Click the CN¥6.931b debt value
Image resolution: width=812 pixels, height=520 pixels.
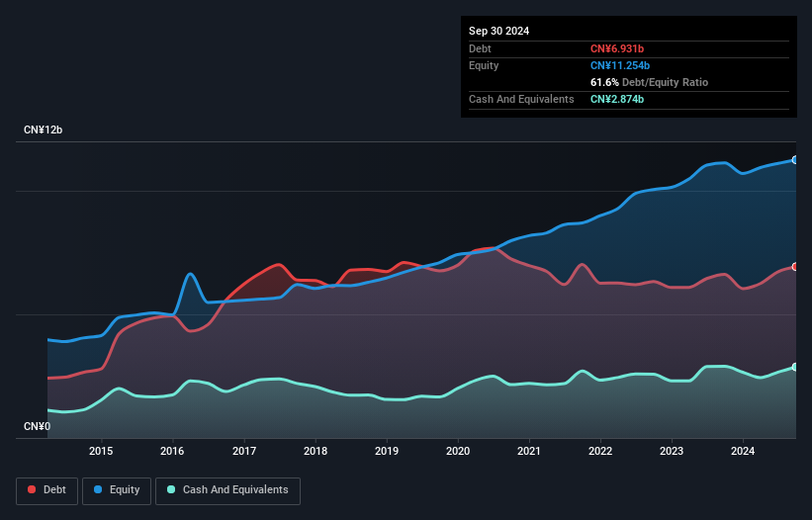click(x=617, y=48)
